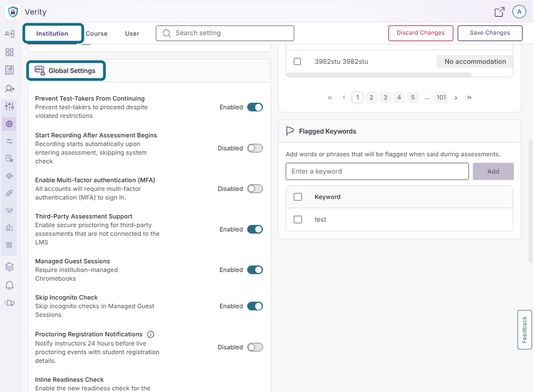Switch to the Course tab

(x=96, y=34)
